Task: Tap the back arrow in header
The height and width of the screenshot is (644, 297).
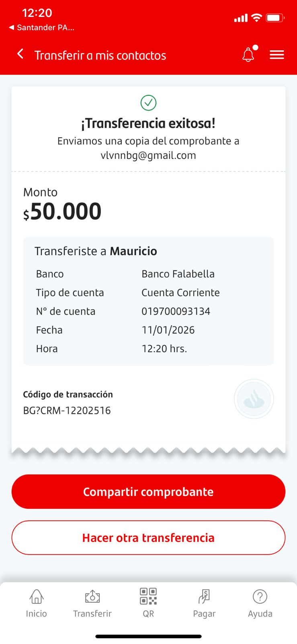Action: click(20, 54)
